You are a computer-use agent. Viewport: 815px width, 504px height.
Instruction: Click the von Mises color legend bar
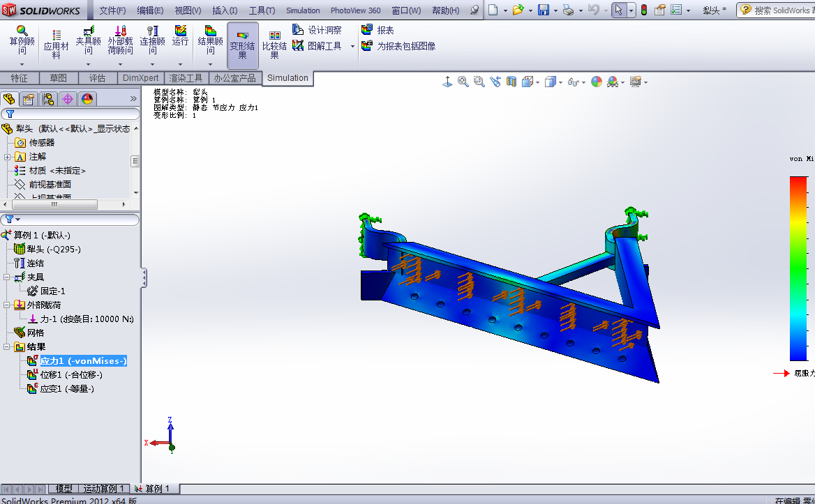[x=798, y=268]
